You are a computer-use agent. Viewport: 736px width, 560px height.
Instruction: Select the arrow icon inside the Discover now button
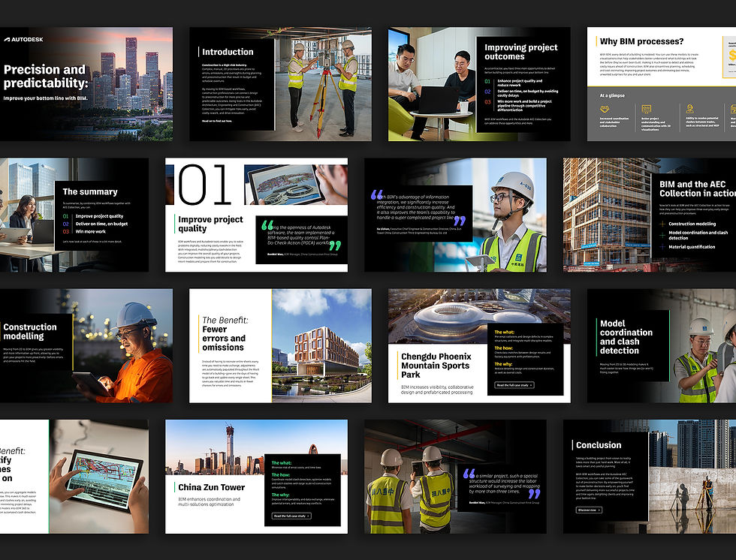pyautogui.click(x=599, y=510)
